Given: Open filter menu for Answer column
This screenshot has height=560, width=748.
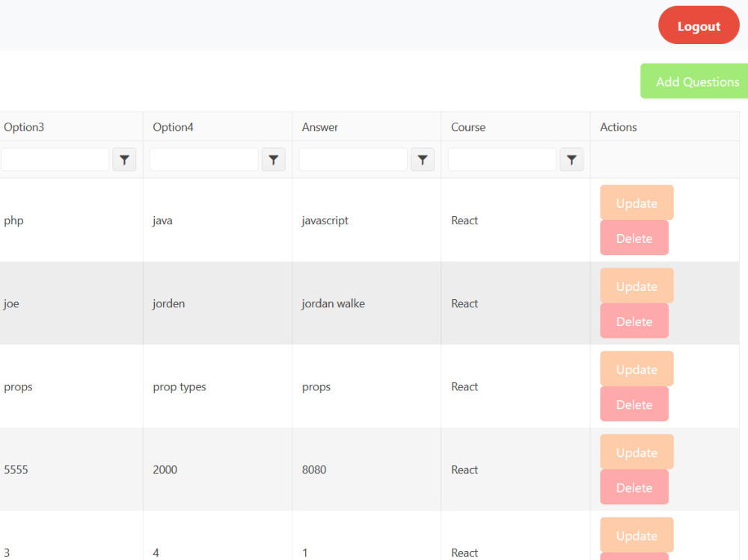Looking at the screenshot, I should pos(423,159).
